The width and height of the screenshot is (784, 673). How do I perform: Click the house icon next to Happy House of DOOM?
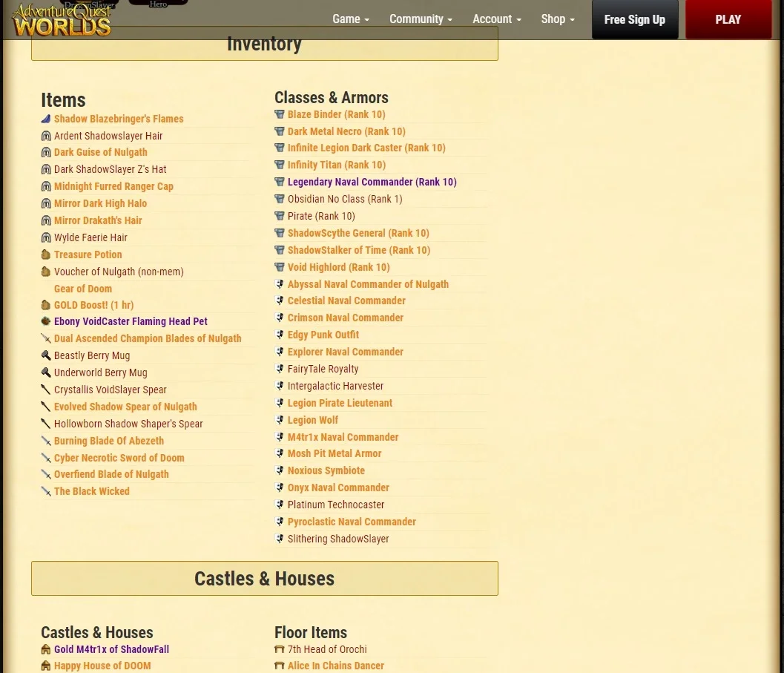point(45,666)
